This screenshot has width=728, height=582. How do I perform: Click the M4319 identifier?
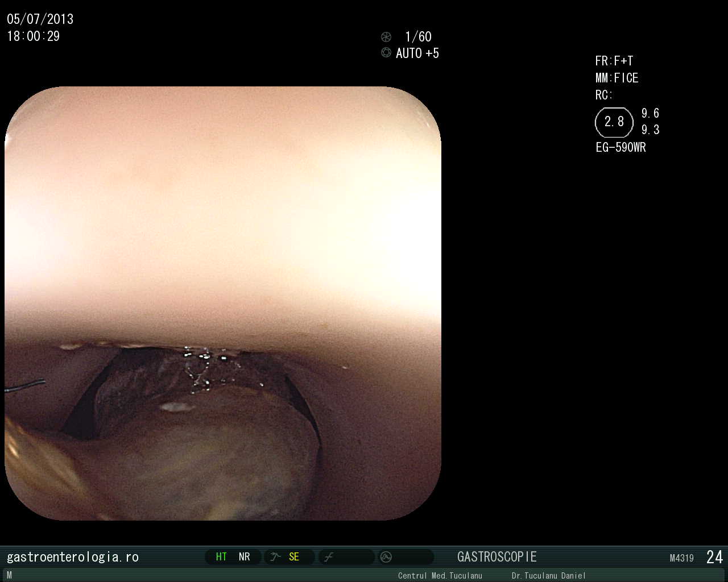[x=682, y=558]
